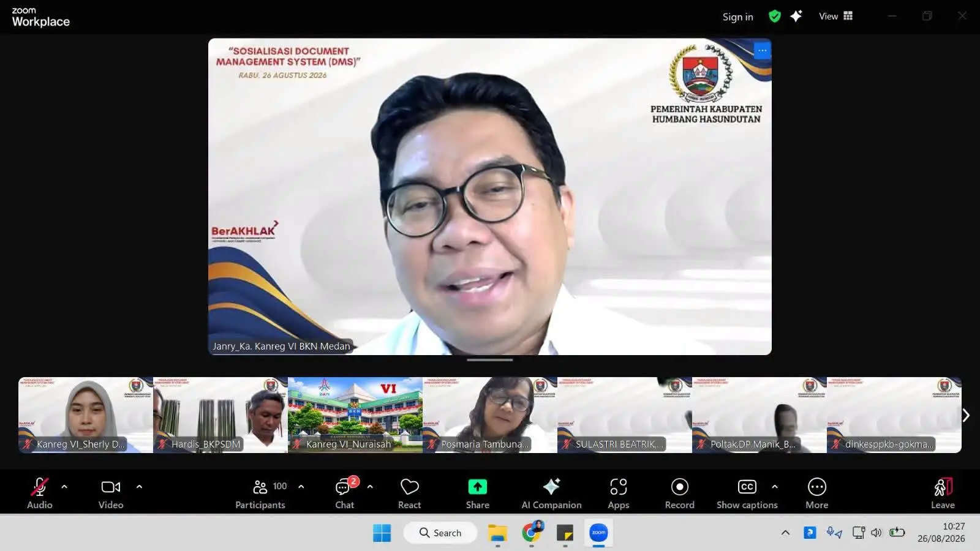Image resolution: width=980 pixels, height=551 pixels.
Task: Select Posmaria Tambuna participant thumbnail
Action: [490, 415]
